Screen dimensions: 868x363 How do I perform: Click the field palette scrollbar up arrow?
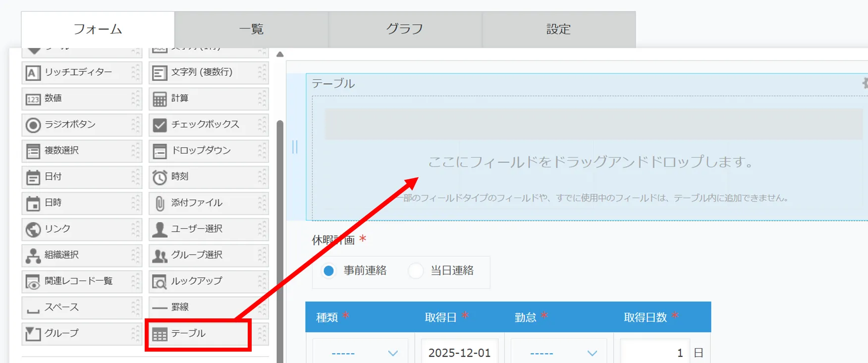tap(280, 54)
